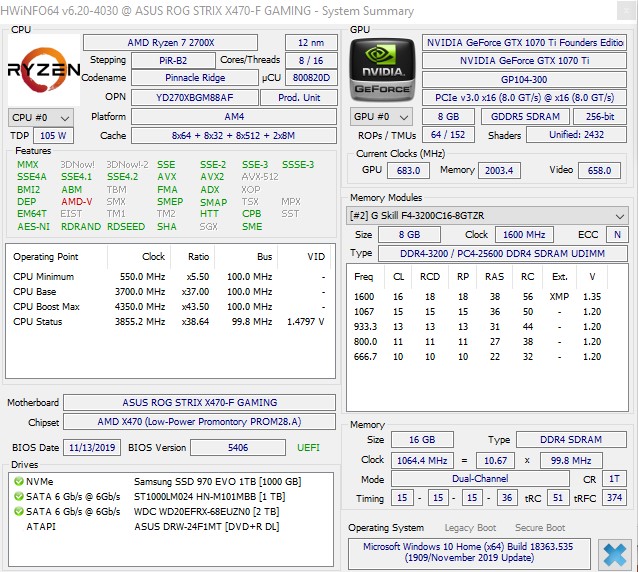This screenshot has width=638, height=572.
Task: Click the Memory Size 16 GB field
Action: coord(422,440)
